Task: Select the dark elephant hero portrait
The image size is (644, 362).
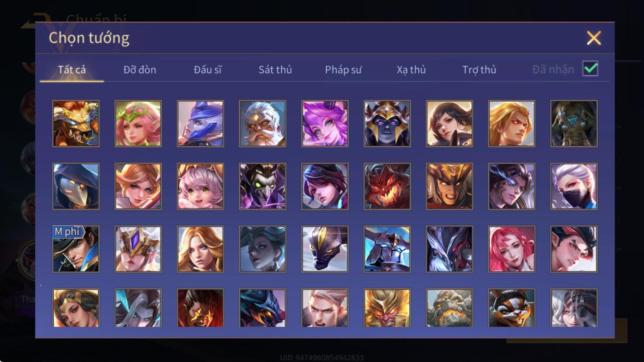Action: tap(574, 123)
